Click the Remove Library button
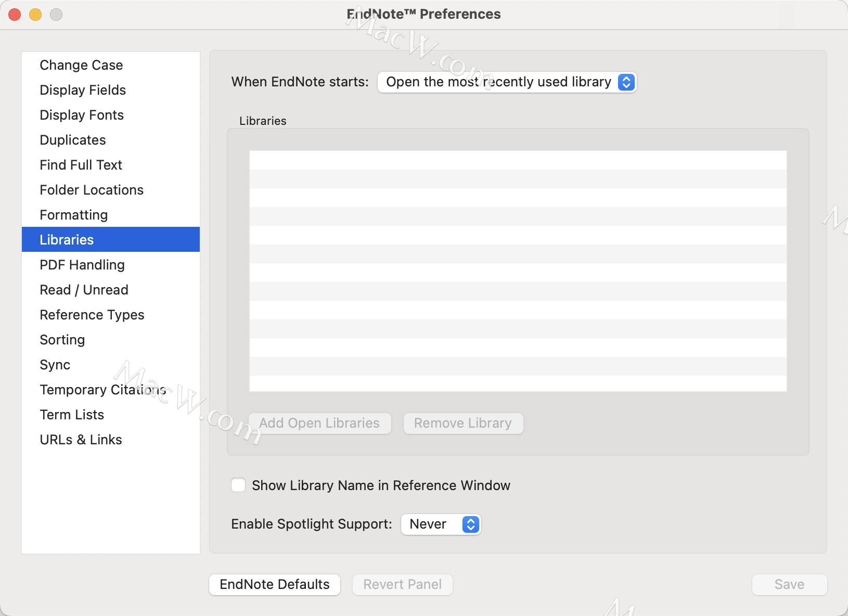848x616 pixels. tap(463, 423)
